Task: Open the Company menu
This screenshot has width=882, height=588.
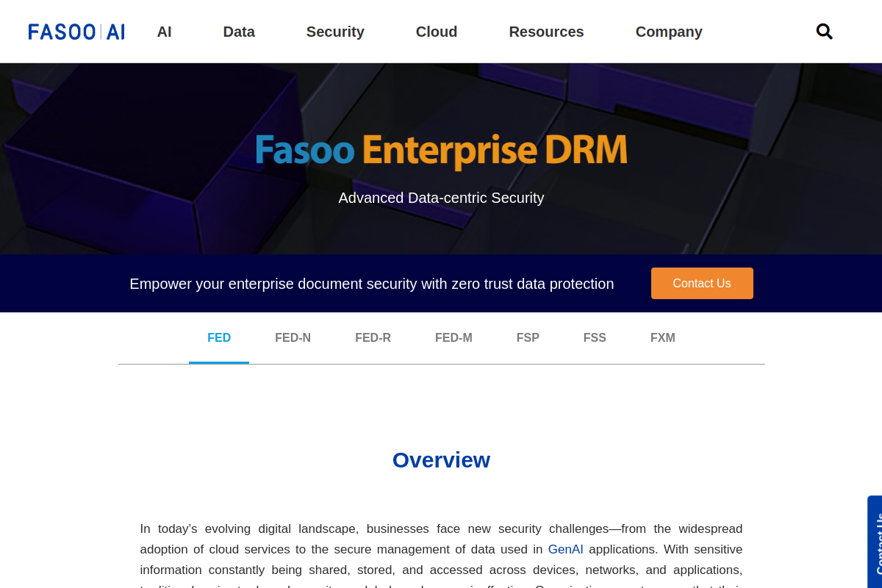Action: click(669, 32)
